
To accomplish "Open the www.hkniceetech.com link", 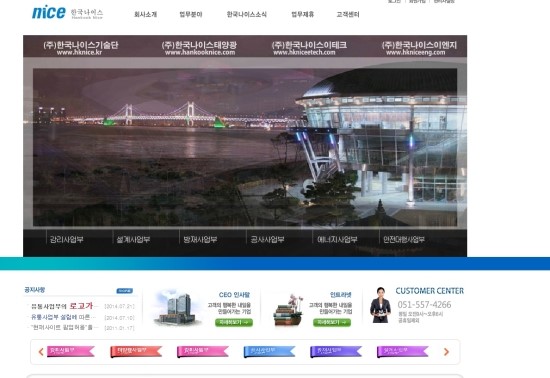I will tap(304, 52).
